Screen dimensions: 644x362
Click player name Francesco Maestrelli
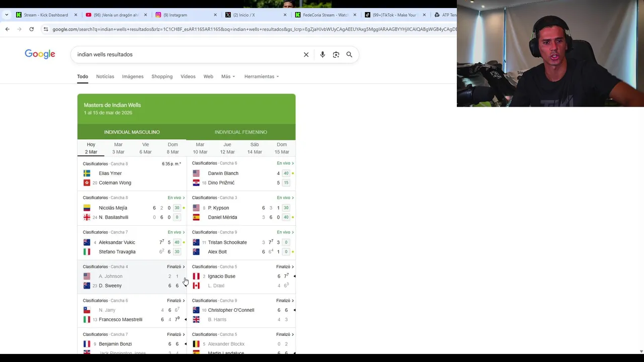[120, 320]
